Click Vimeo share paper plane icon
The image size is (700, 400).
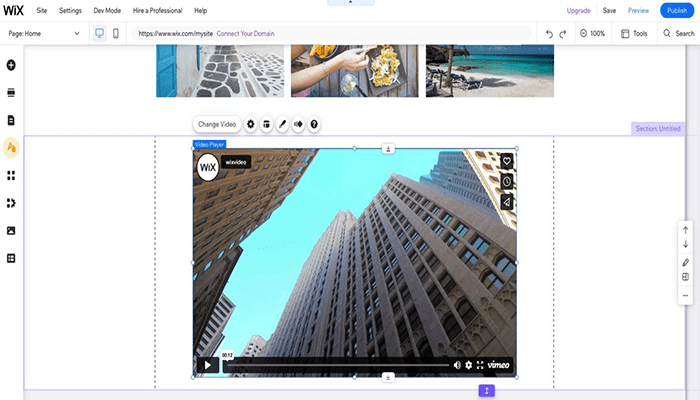(x=507, y=202)
